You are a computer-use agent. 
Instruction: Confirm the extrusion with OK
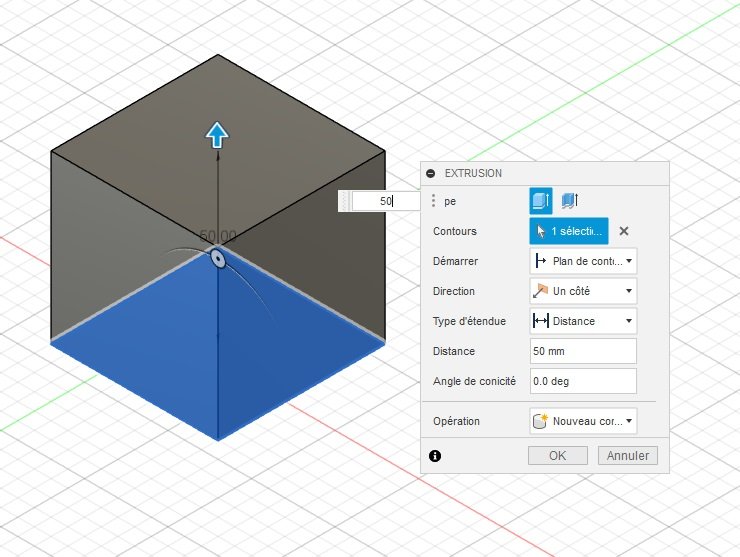(558, 456)
